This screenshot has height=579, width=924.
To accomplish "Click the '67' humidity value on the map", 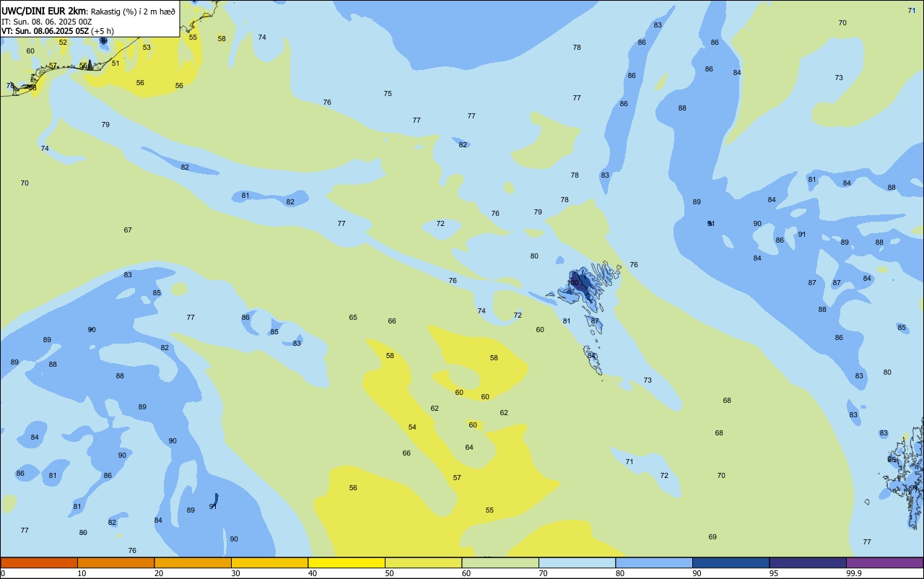I will tap(128, 230).
